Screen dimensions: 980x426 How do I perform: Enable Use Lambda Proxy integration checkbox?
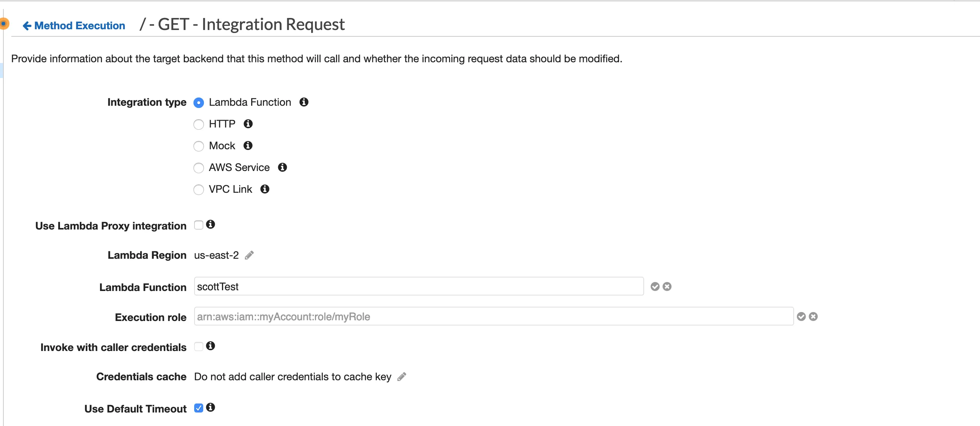click(199, 225)
